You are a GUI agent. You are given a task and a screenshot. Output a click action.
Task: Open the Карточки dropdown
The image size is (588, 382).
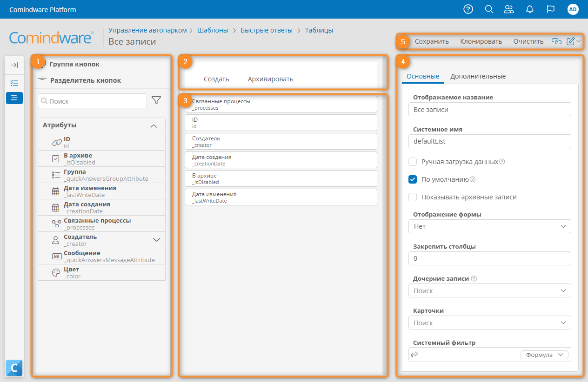[489, 323]
